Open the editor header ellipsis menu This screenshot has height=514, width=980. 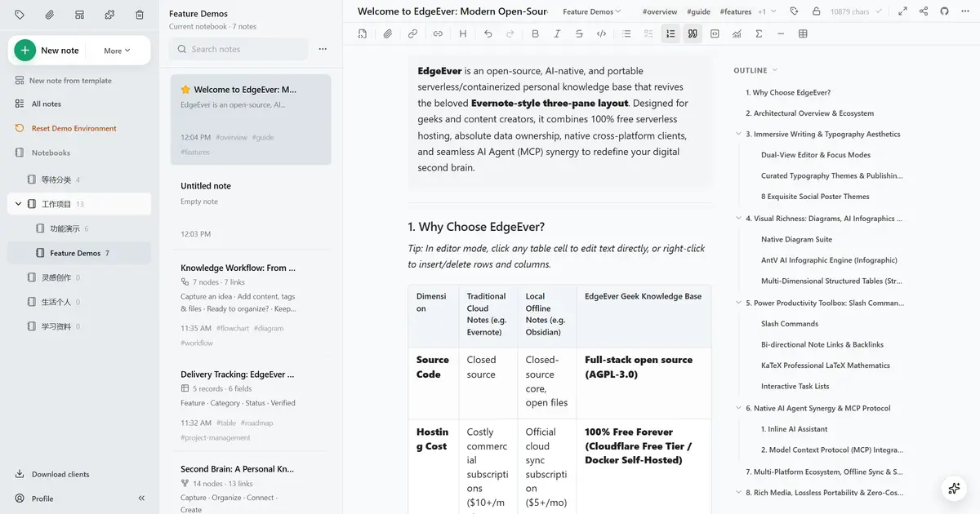pos(965,11)
